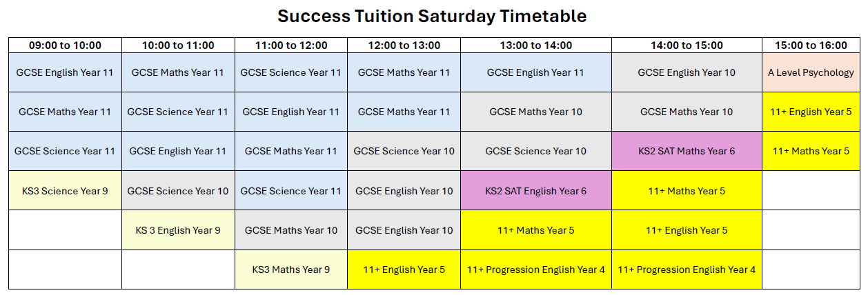
Task: Click the KS3 Maths Year 9 session
Action: click(291, 269)
